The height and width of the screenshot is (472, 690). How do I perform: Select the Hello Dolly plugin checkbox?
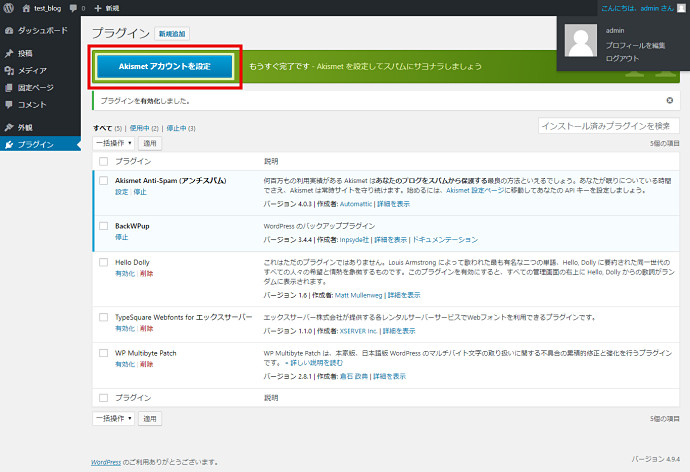click(x=103, y=260)
